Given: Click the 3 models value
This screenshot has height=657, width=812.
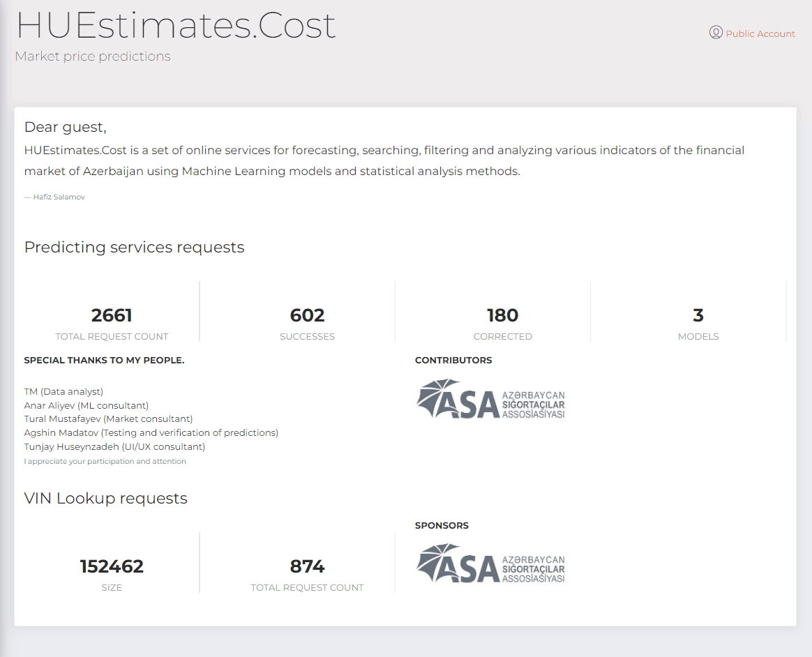Looking at the screenshot, I should [698, 315].
